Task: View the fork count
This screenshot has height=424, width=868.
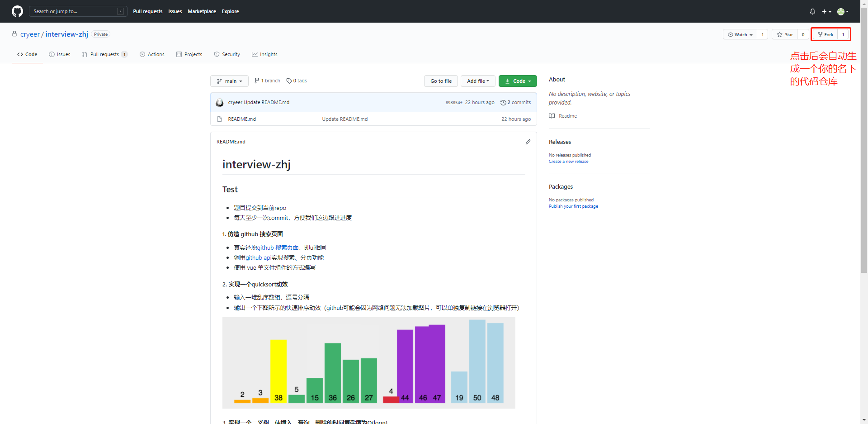Action: (843, 34)
